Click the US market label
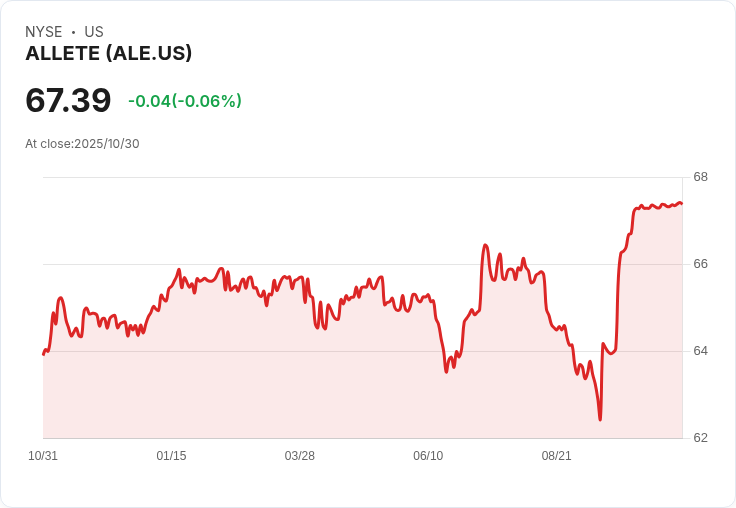Image resolution: width=736 pixels, height=508 pixels. [94, 32]
